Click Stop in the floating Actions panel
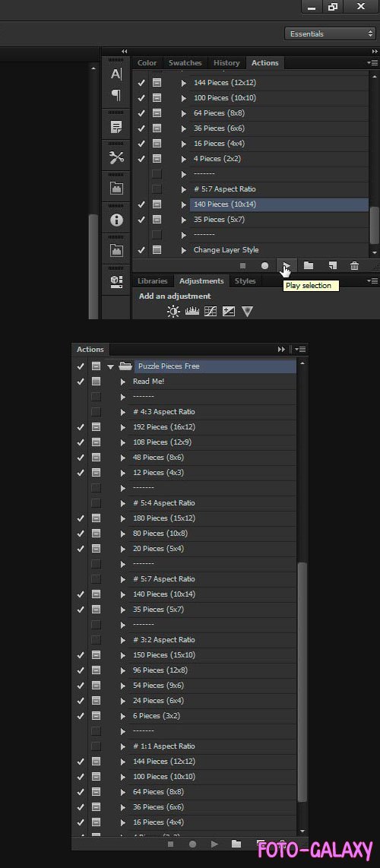 (x=170, y=844)
